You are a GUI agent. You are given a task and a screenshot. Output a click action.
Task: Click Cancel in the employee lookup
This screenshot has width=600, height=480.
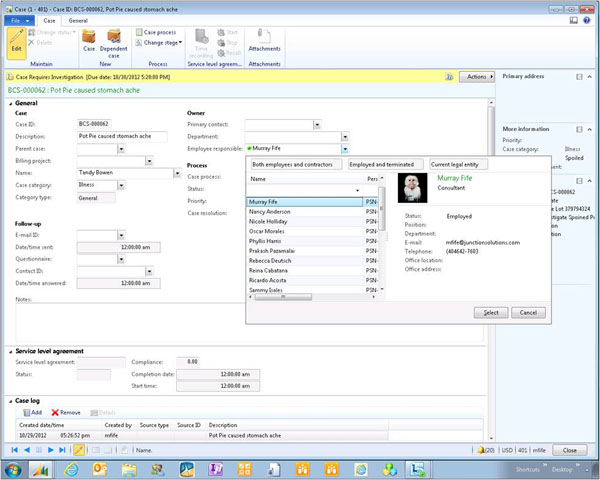(529, 312)
